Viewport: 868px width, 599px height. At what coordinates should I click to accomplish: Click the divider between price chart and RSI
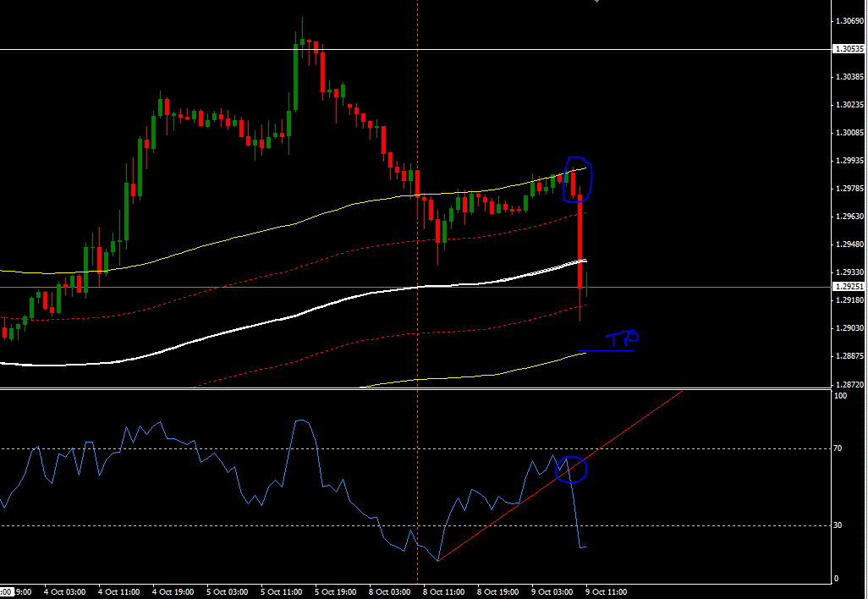point(415,389)
